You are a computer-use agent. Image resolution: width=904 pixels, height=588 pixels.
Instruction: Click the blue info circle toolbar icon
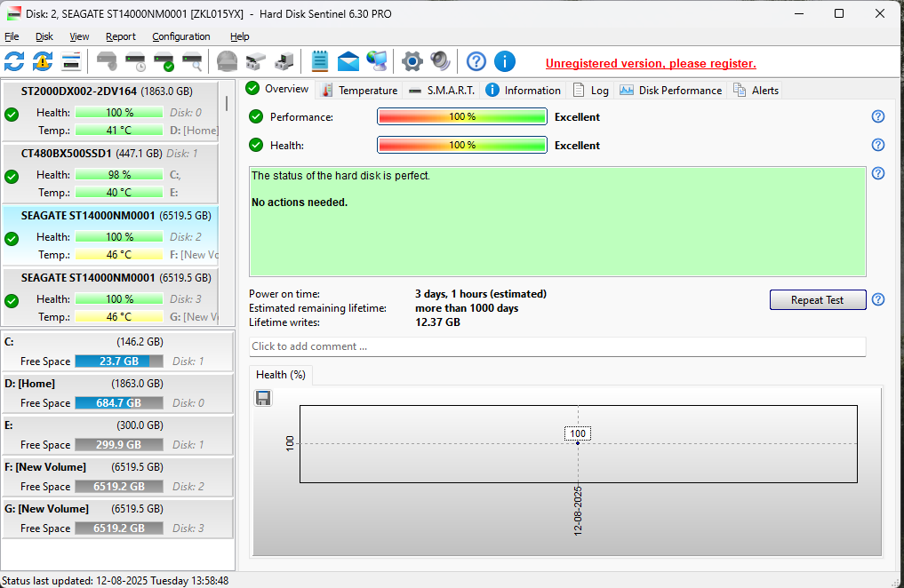click(x=504, y=61)
